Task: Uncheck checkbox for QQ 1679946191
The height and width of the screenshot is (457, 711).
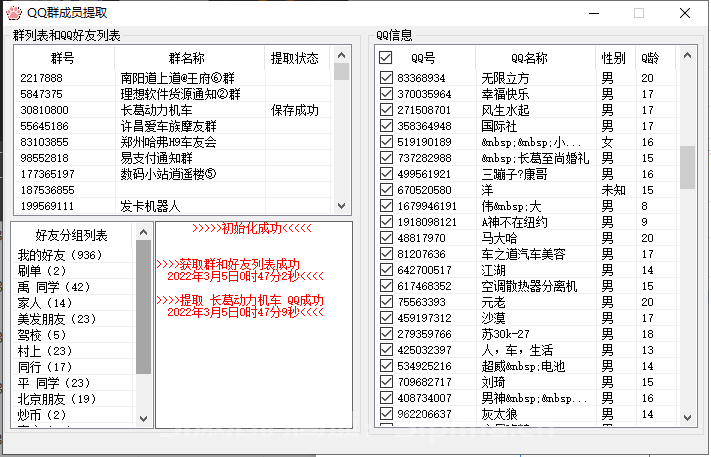Action: [386, 205]
